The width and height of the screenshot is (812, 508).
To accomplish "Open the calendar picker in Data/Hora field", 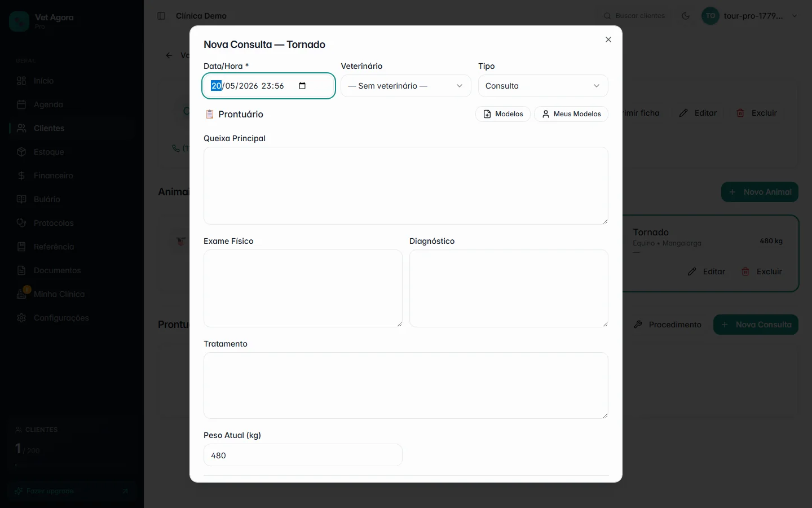I will (x=302, y=86).
